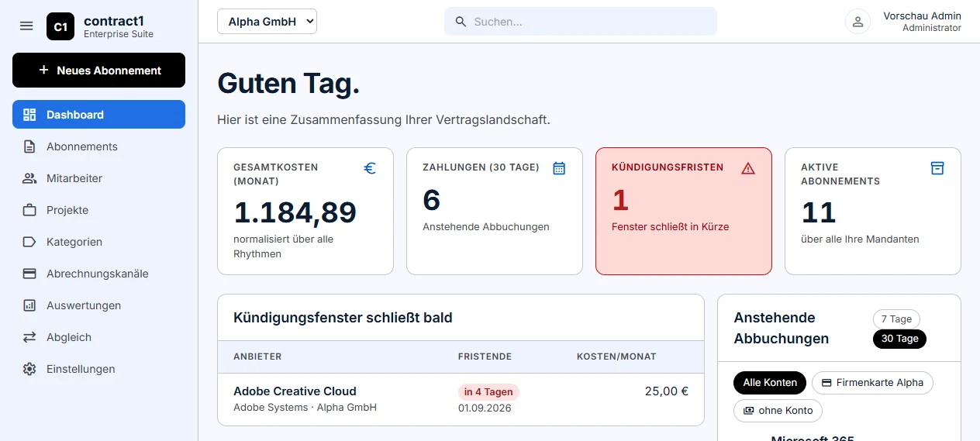The image size is (980, 441).
Task: Click the date 01.09.2026
Action: tap(485, 408)
